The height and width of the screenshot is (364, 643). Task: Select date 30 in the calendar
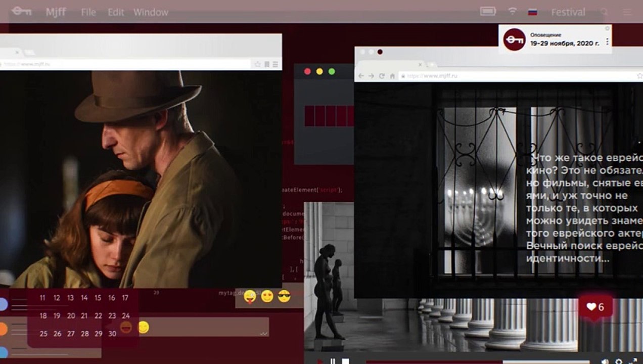(x=112, y=334)
